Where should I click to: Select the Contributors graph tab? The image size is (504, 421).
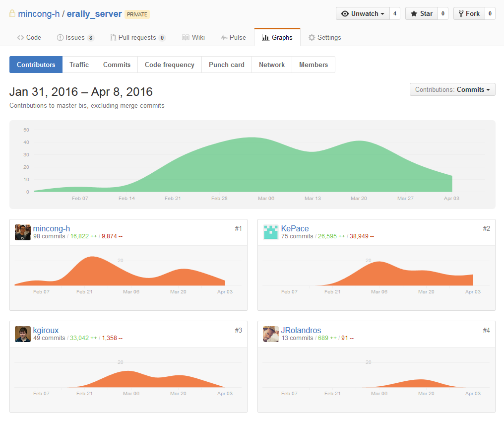pos(36,65)
